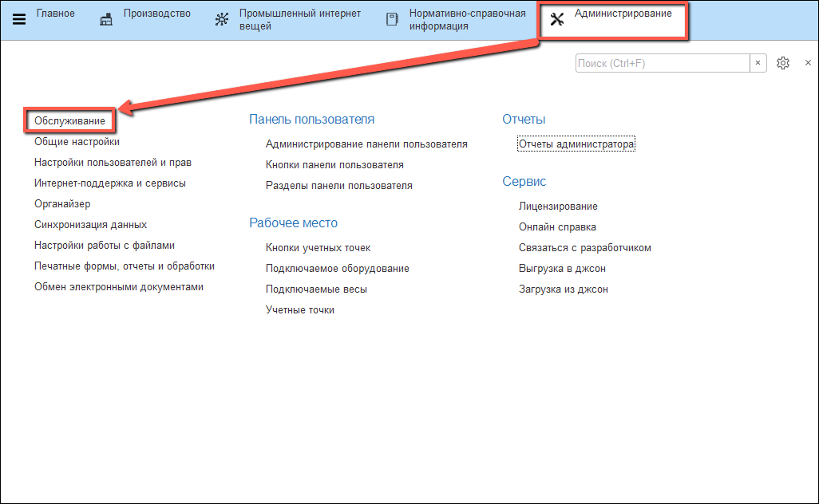Image resolution: width=819 pixels, height=504 pixels.
Task: Click in the Поиск search field
Action: tap(662, 63)
